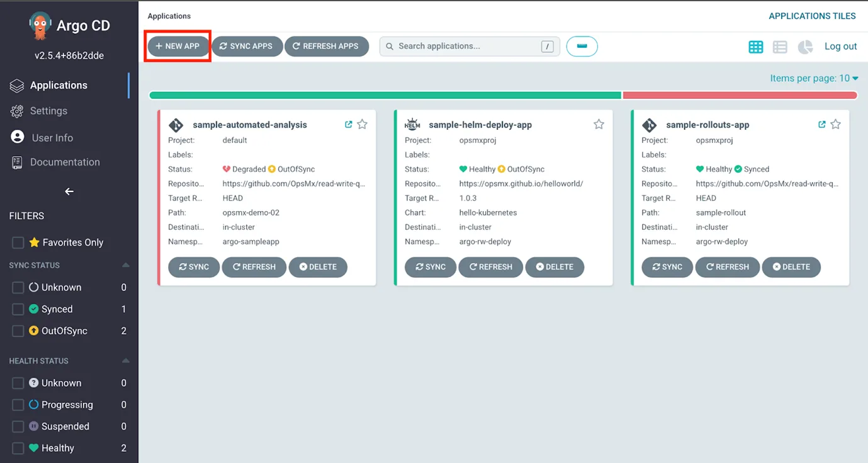Click the red degraded status bar segment

click(740, 96)
